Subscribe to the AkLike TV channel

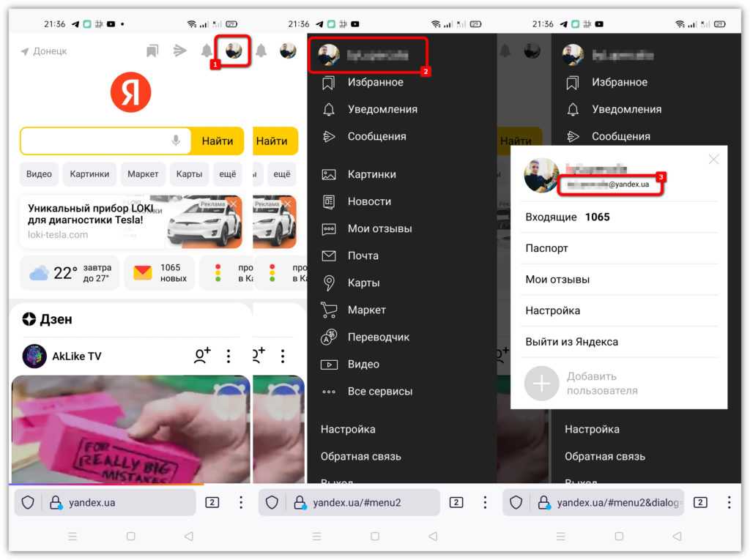coord(201,356)
